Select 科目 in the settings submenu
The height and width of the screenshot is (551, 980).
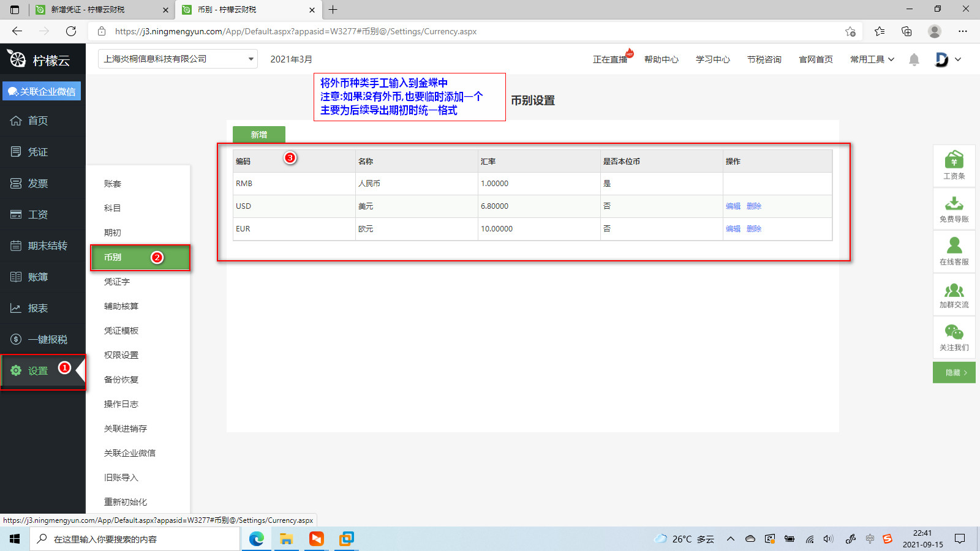click(113, 208)
